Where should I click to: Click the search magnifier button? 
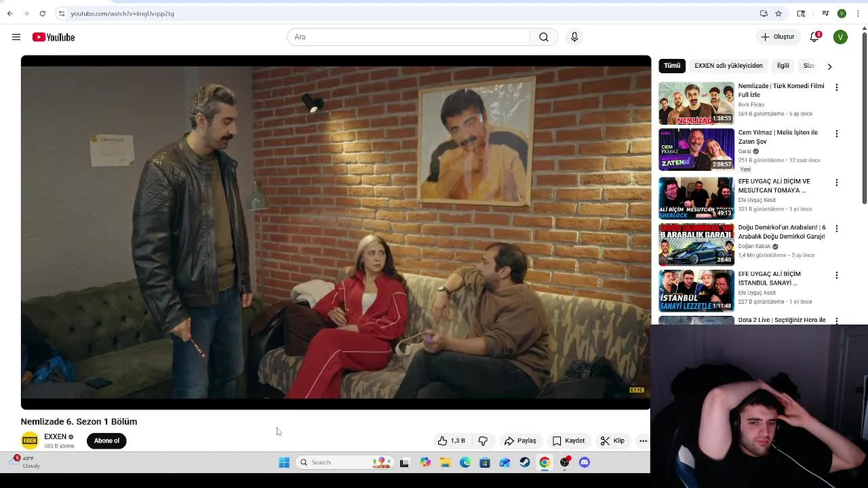tap(544, 37)
